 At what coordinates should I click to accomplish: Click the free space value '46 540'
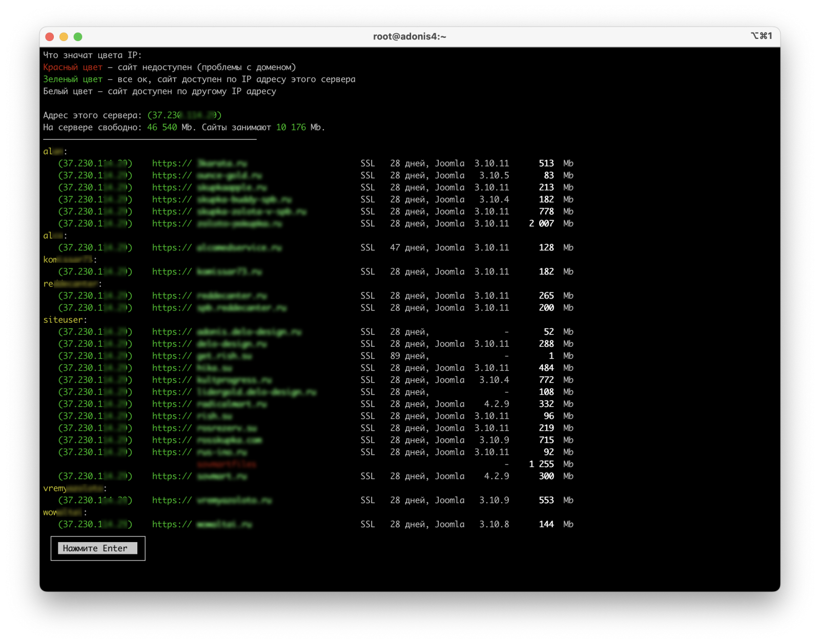(162, 127)
